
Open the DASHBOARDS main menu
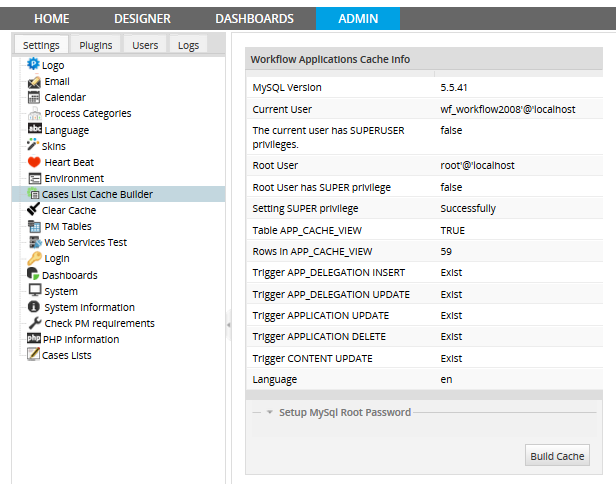(x=254, y=18)
